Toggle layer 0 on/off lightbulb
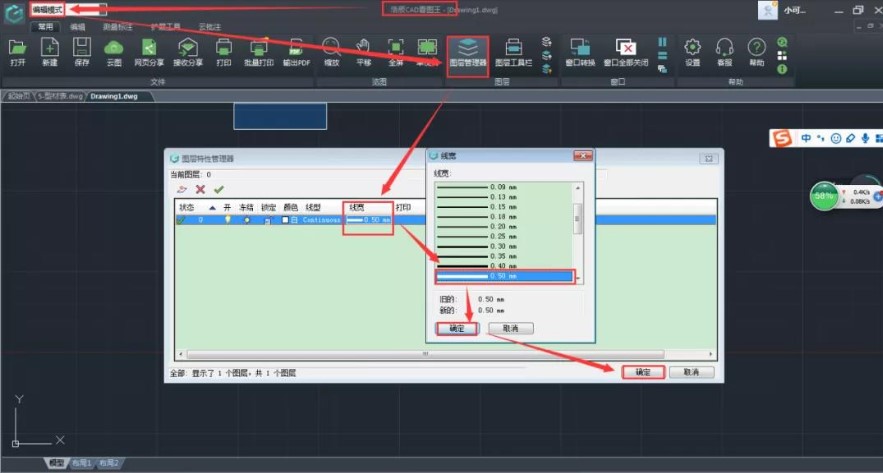Image resolution: width=883 pixels, height=473 pixels. coord(228,220)
